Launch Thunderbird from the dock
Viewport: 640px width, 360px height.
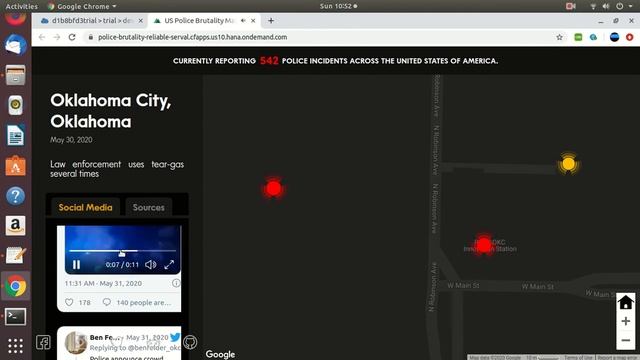point(16,45)
